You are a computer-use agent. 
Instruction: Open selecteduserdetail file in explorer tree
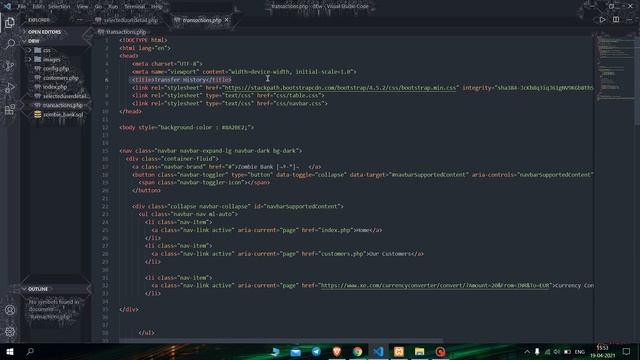pyautogui.click(x=64, y=96)
